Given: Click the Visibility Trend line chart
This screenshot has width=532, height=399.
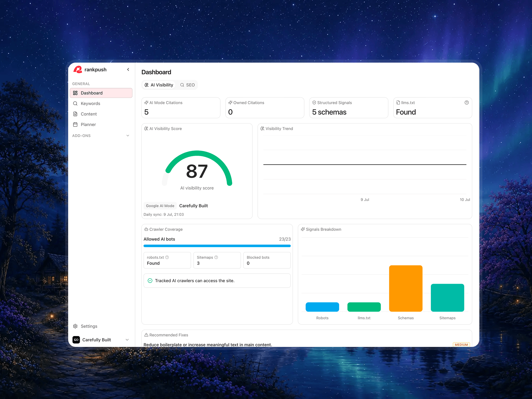Looking at the screenshot, I should (365, 165).
